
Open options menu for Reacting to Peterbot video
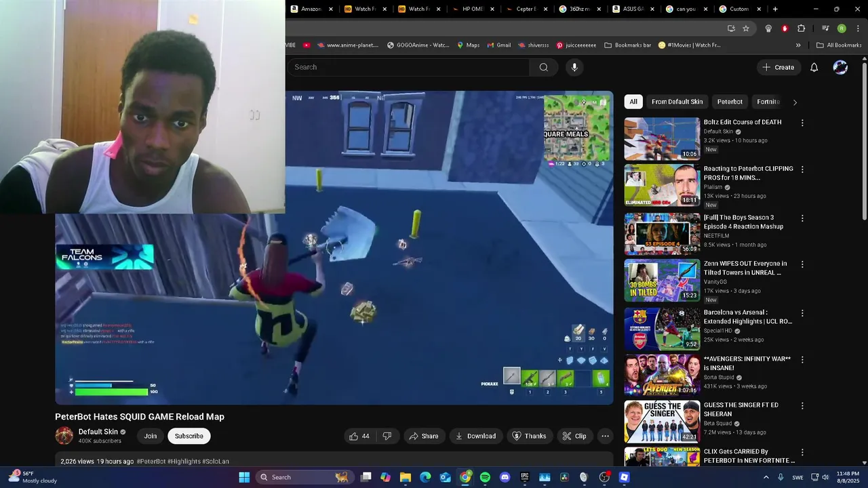(x=802, y=169)
